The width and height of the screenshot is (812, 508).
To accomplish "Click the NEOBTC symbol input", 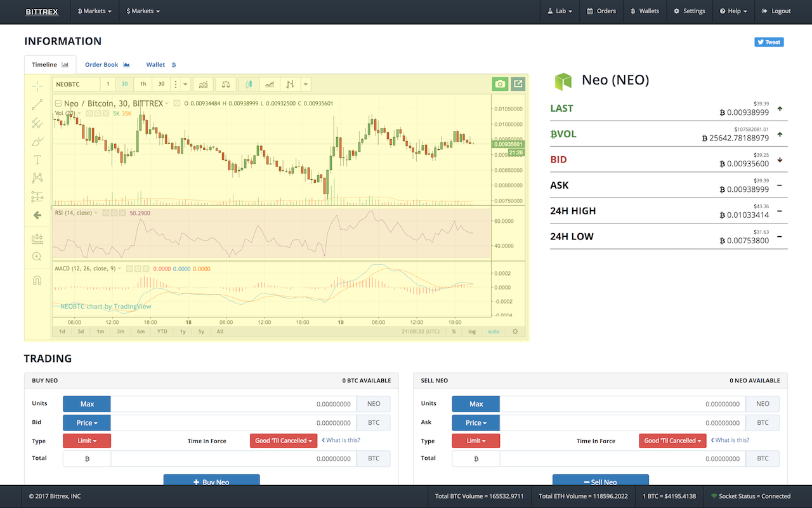I will pyautogui.click(x=76, y=84).
